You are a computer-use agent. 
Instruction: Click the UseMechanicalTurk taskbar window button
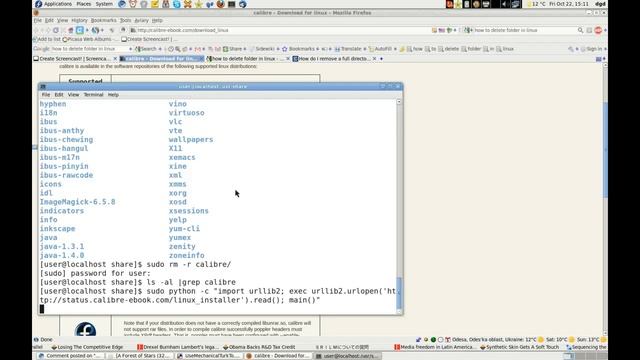click(208, 356)
